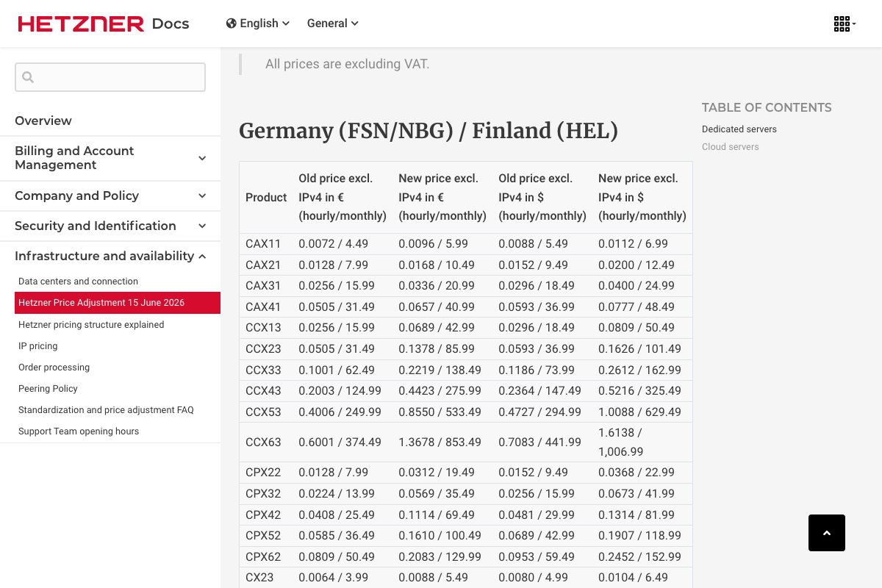882x588 pixels.
Task: Focus the sidebar search field
Action: (x=110, y=77)
